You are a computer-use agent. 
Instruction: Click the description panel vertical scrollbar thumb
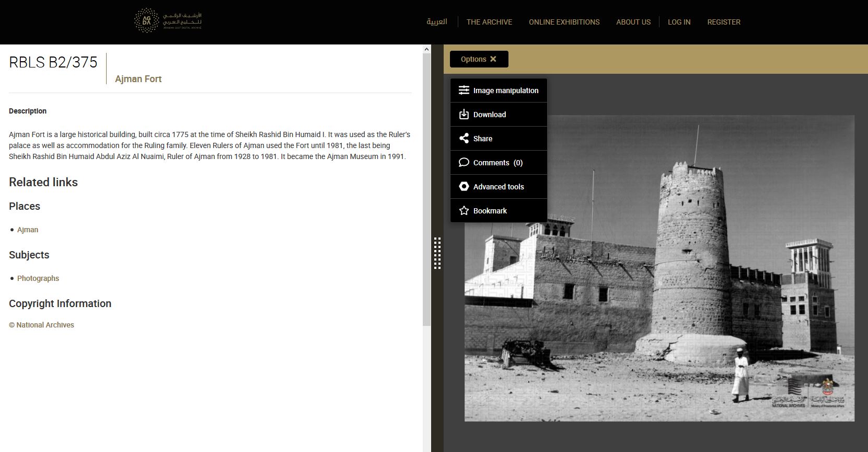[x=426, y=189]
